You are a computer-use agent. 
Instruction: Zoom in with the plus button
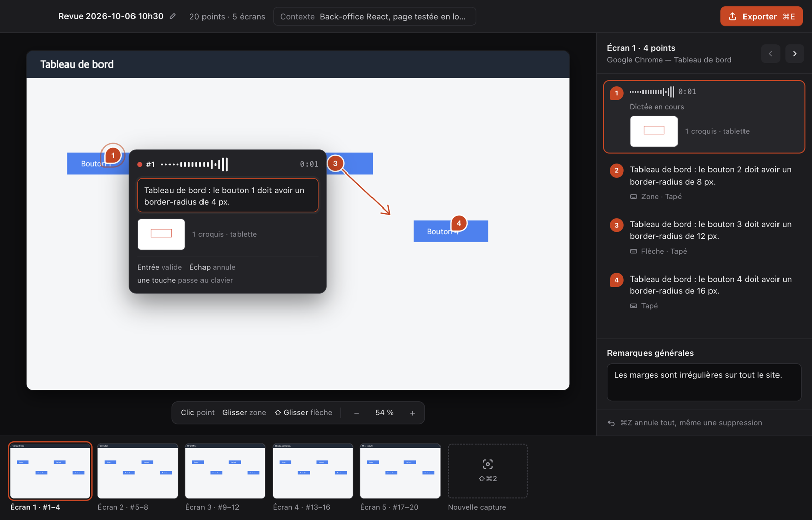pos(413,413)
